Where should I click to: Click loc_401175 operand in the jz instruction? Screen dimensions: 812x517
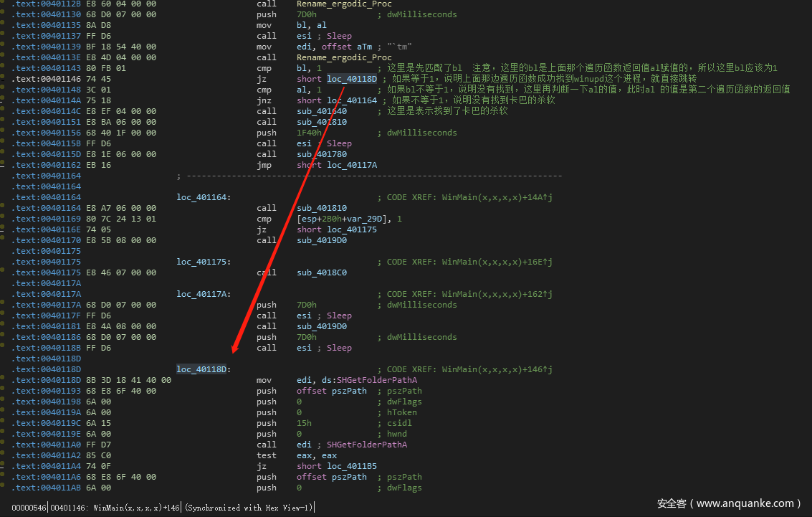pos(352,229)
